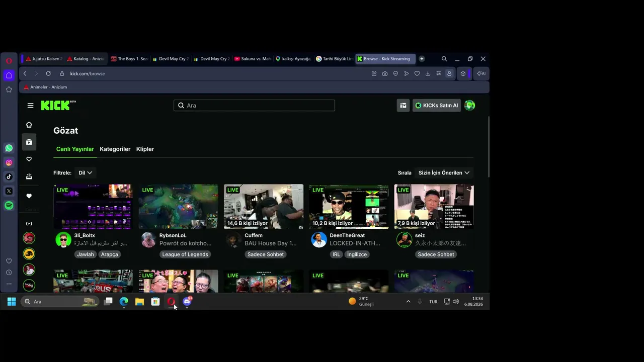Open Opera extensions cube icon

pos(463,73)
